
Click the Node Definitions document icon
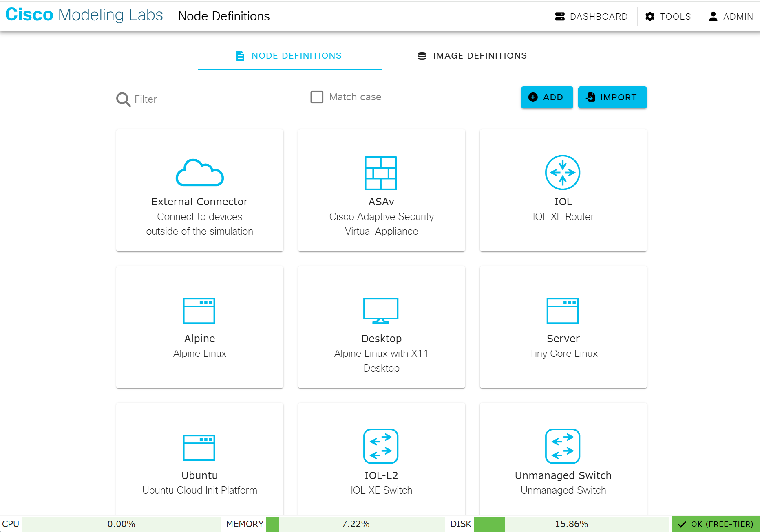(x=240, y=56)
